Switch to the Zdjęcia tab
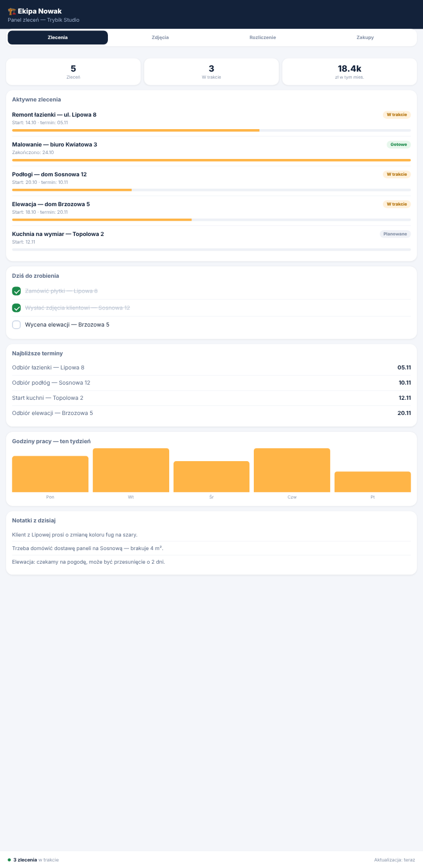The image size is (423, 868). tap(160, 37)
